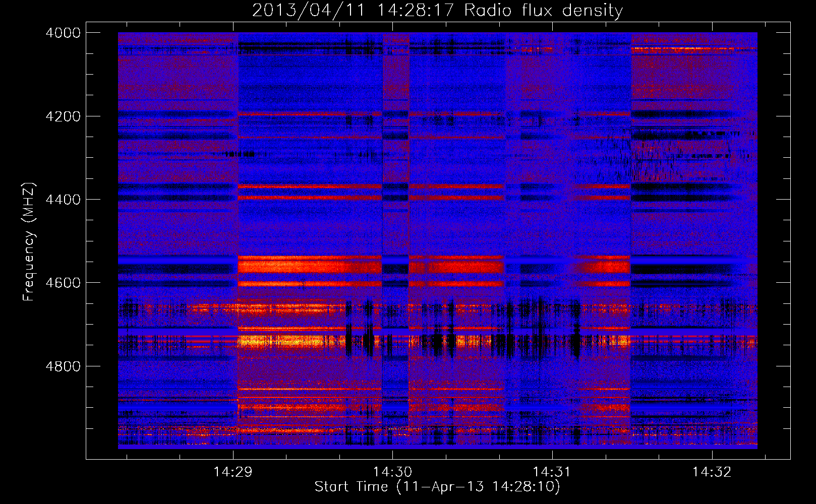Click the 14:31 time tick label
The image size is (816, 504).
pos(552,472)
